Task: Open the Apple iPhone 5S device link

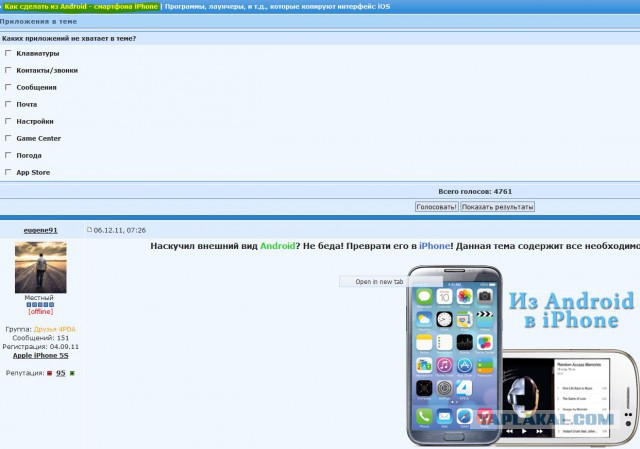Action: click(x=40, y=356)
